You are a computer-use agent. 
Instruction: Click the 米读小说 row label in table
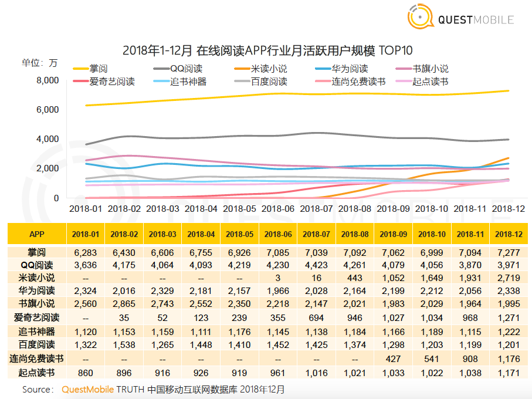(36, 278)
